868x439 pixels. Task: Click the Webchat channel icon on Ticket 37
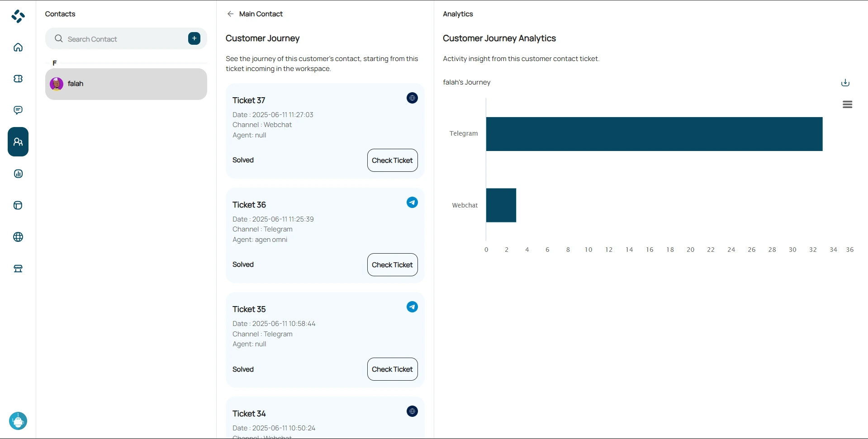(x=412, y=98)
